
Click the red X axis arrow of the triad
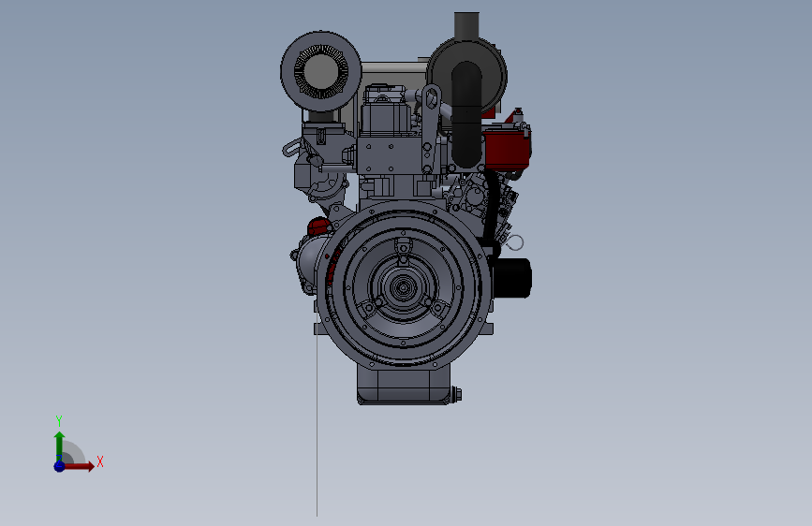click(x=78, y=466)
